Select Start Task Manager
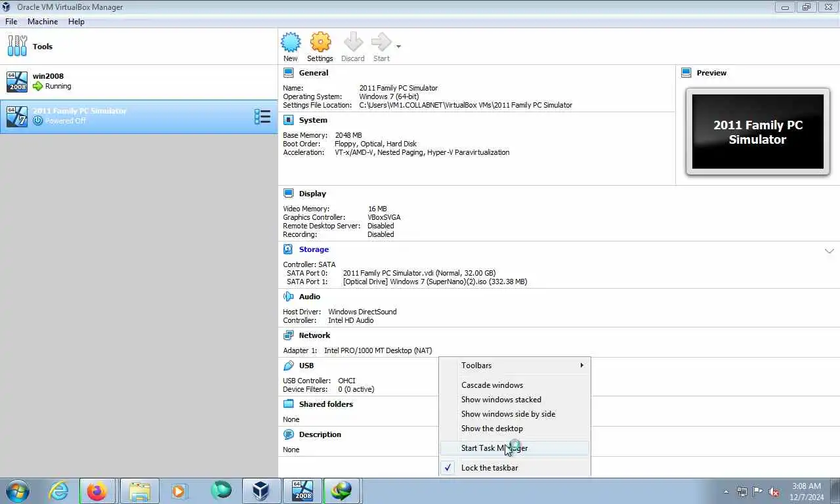Viewport: 840px width, 504px height. click(514, 448)
